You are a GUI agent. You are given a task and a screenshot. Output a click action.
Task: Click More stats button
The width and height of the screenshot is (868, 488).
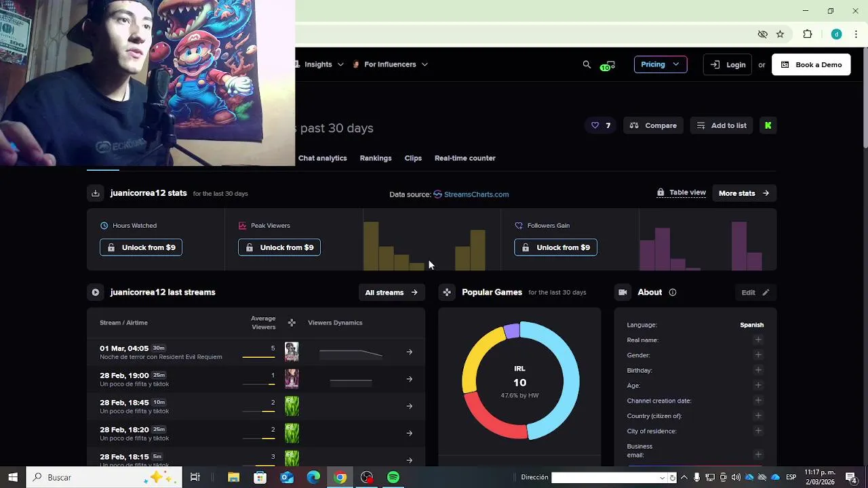tap(744, 193)
